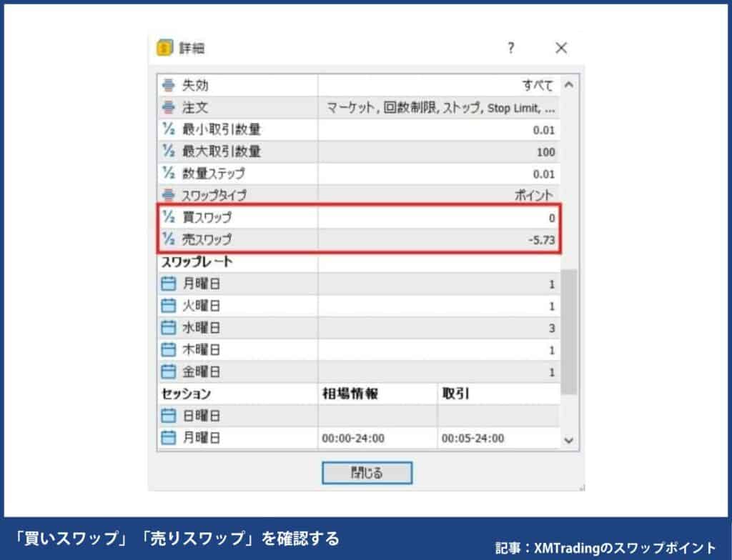Select the Monday session time 00:00-24:00
The width and height of the screenshot is (732, 560).
pyautogui.click(x=352, y=438)
